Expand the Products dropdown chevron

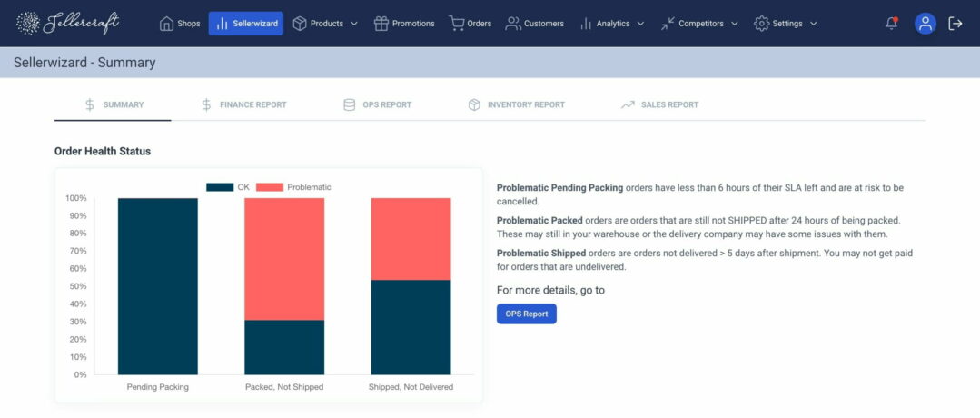[x=354, y=24]
